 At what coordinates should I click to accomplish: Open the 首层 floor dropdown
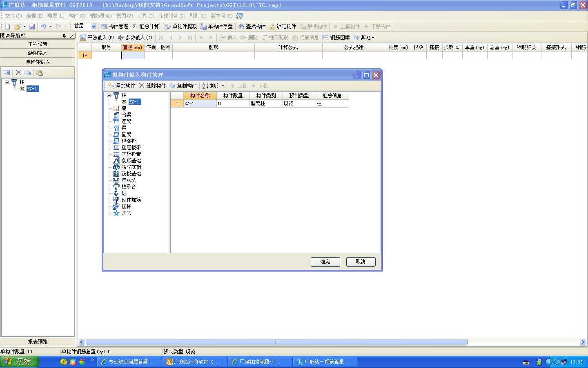94,27
